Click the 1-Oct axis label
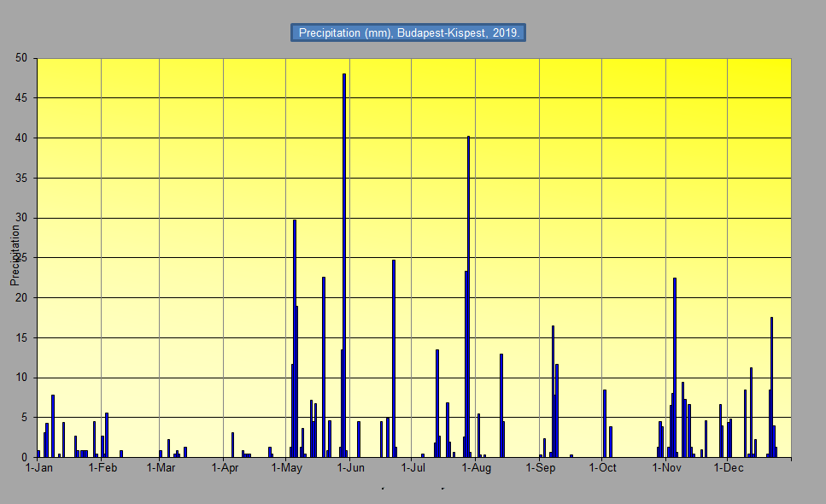The image size is (826, 504). pyautogui.click(x=603, y=467)
